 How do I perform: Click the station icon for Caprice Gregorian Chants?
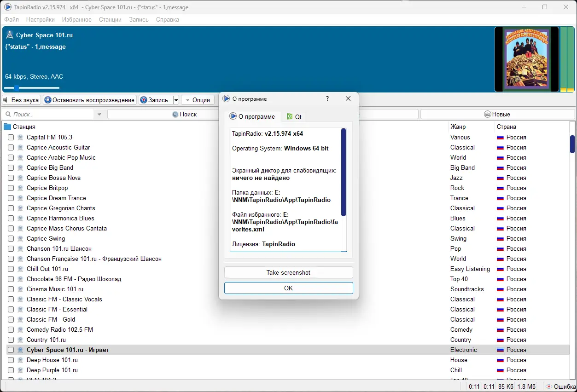pyautogui.click(x=20, y=208)
